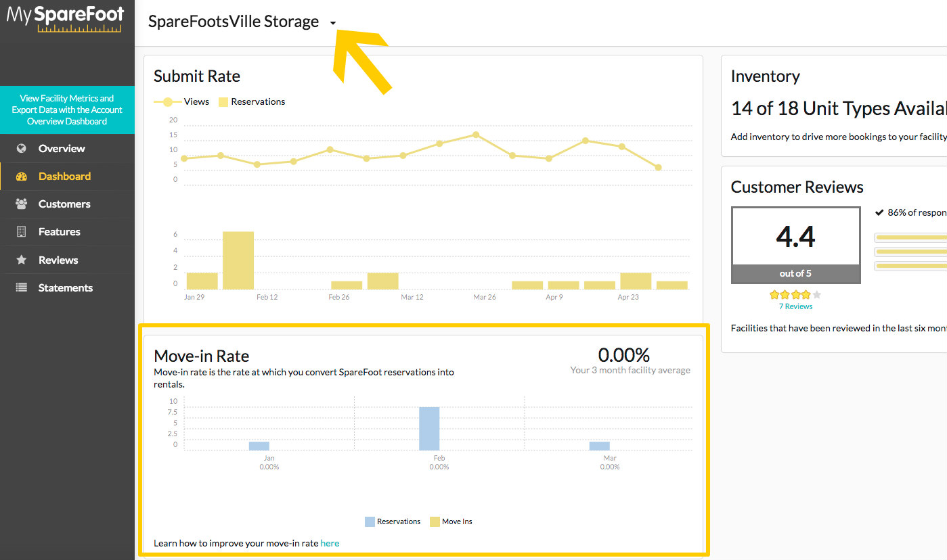Toggle Move Ins series in legend

click(452, 521)
